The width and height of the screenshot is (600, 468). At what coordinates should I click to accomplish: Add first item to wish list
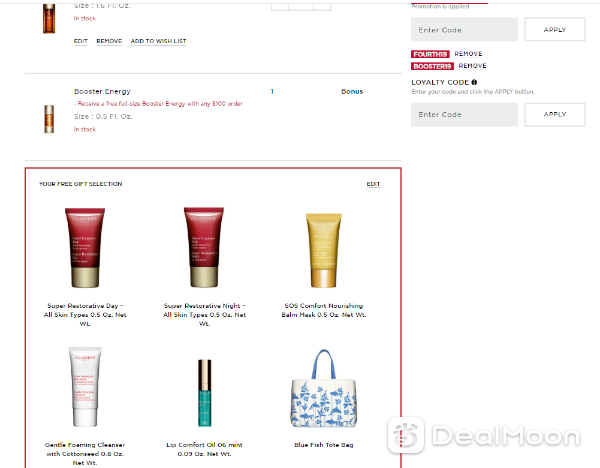click(x=158, y=41)
